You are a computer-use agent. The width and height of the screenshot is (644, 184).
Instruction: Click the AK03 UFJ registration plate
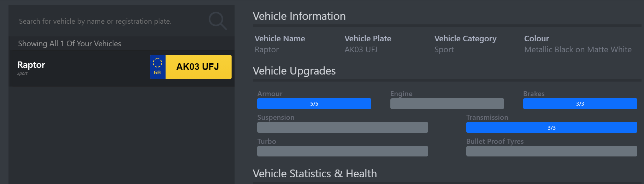pos(191,67)
